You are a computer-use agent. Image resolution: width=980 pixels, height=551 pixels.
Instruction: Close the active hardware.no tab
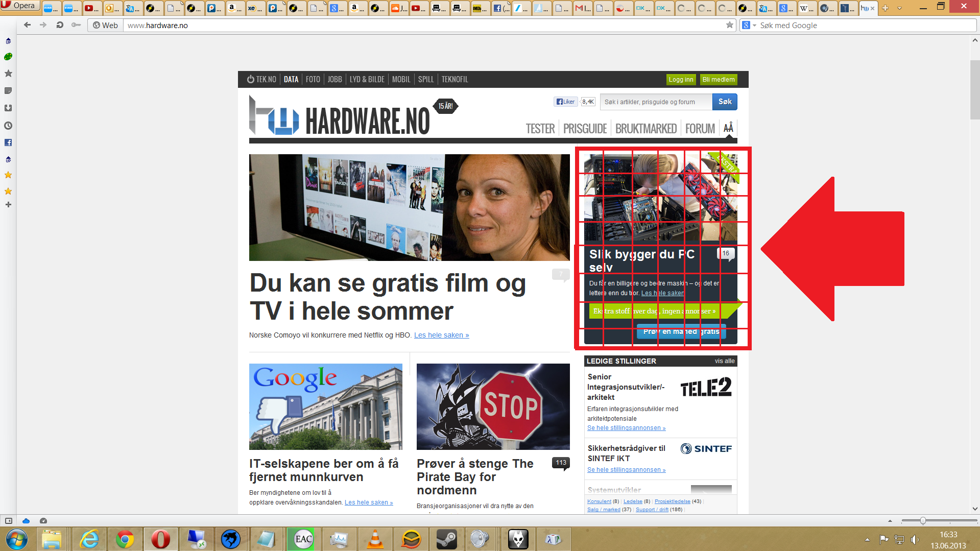pyautogui.click(x=872, y=8)
